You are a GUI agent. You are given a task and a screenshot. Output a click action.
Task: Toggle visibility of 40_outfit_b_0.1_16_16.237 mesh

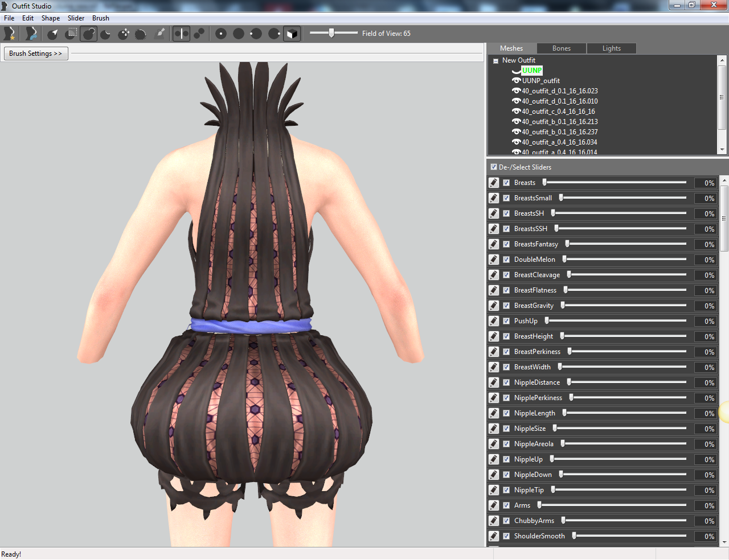517,132
